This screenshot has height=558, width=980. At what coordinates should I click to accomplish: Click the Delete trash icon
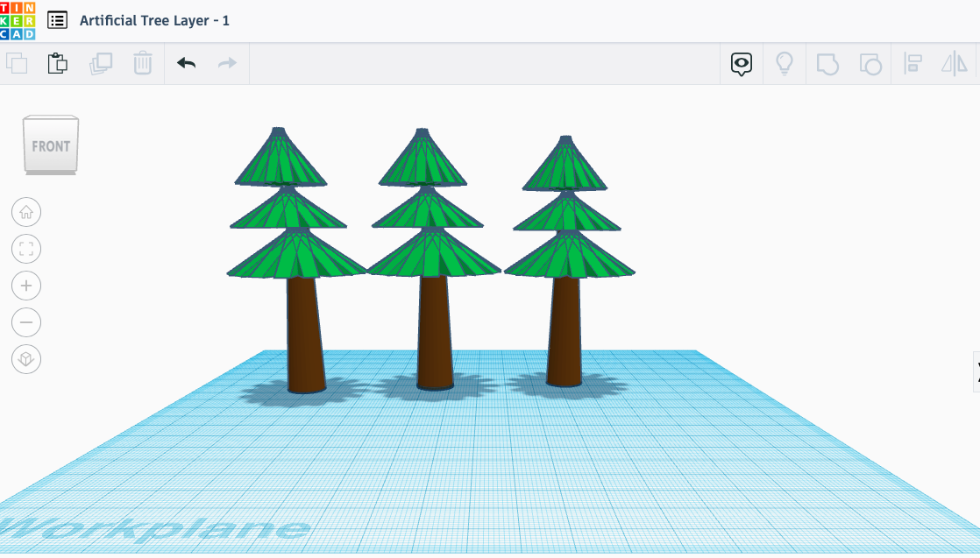click(143, 63)
